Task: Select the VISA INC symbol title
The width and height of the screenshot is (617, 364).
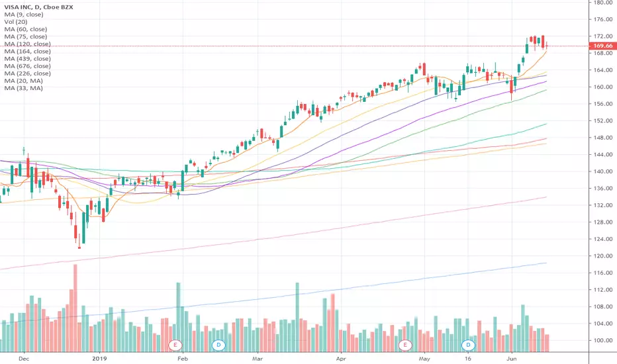Action: pos(38,7)
